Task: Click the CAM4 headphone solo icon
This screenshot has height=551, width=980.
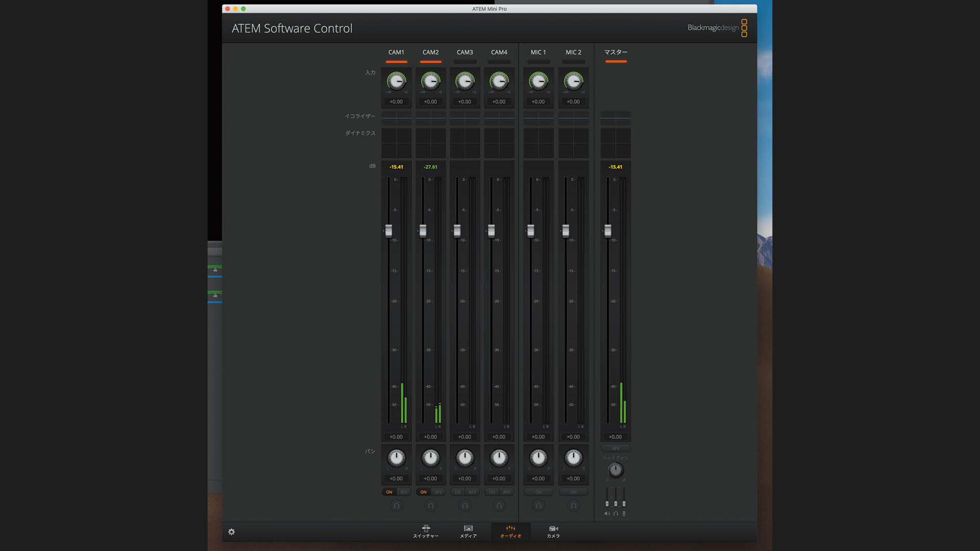Action: pos(499,506)
